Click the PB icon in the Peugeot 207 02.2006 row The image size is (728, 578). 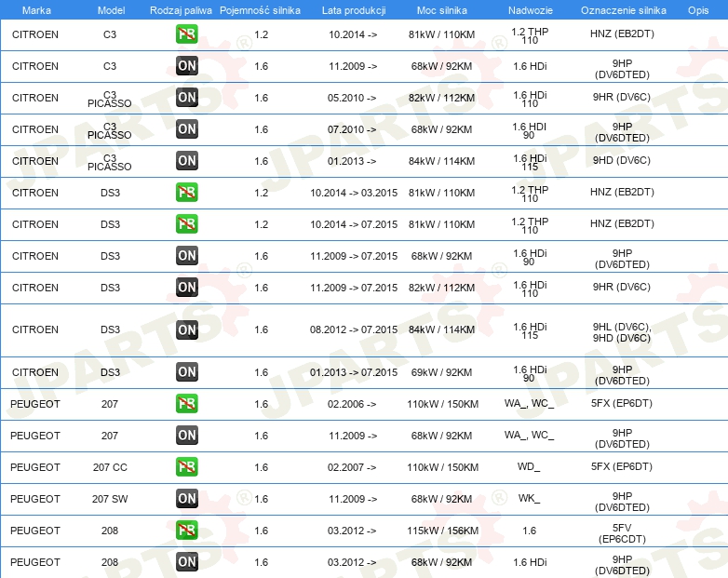186,403
